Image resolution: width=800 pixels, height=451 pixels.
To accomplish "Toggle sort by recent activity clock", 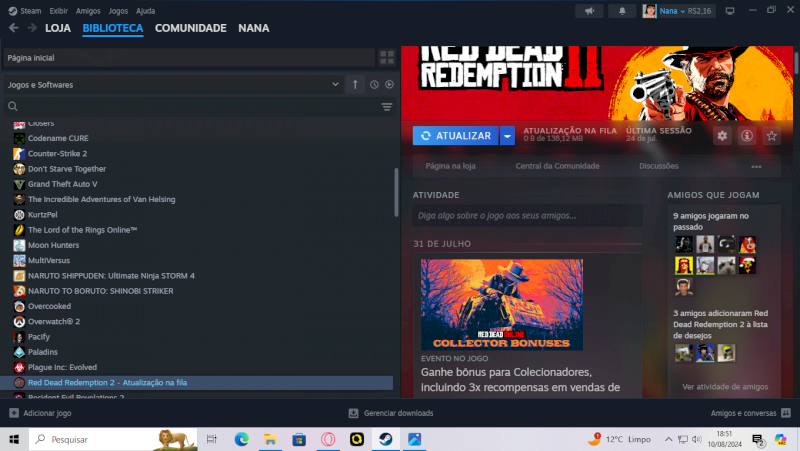I will [374, 85].
